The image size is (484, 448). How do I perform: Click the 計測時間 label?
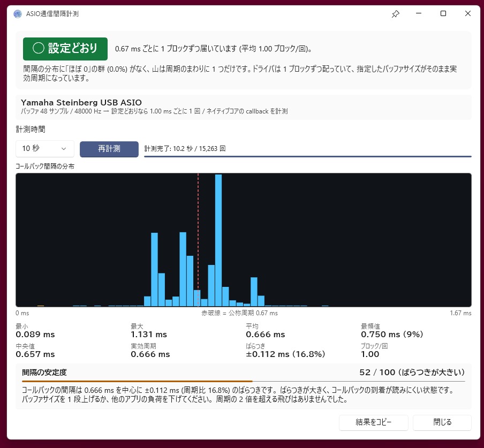(x=31, y=130)
